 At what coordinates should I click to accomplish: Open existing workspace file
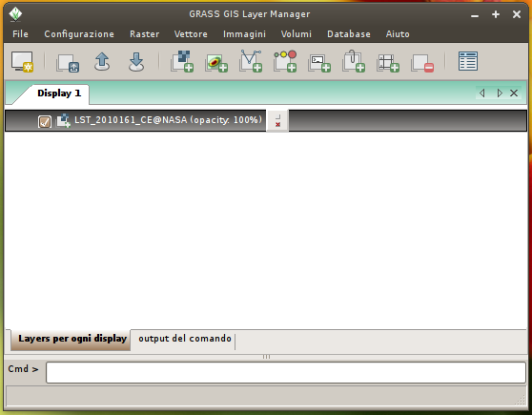click(x=102, y=62)
